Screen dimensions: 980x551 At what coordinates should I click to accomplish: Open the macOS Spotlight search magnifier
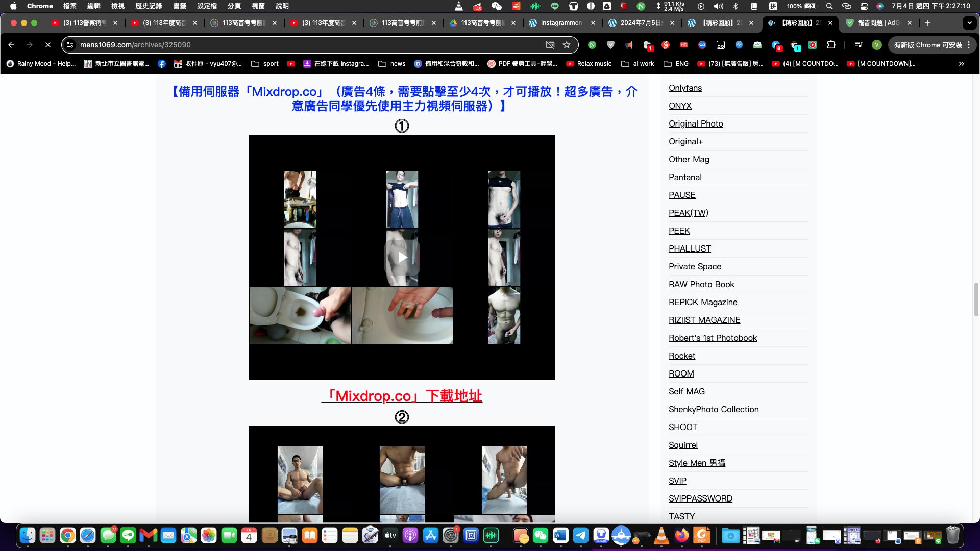(x=829, y=6)
